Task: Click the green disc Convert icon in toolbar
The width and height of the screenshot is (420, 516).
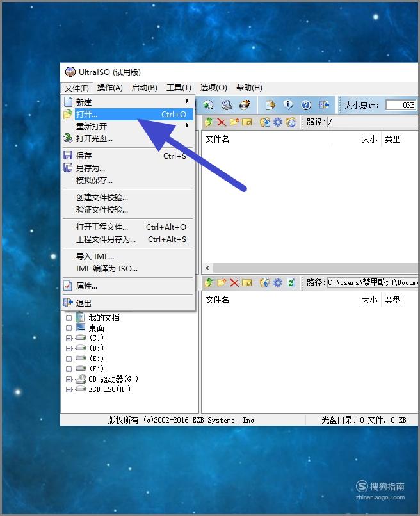Action: (208, 105)
